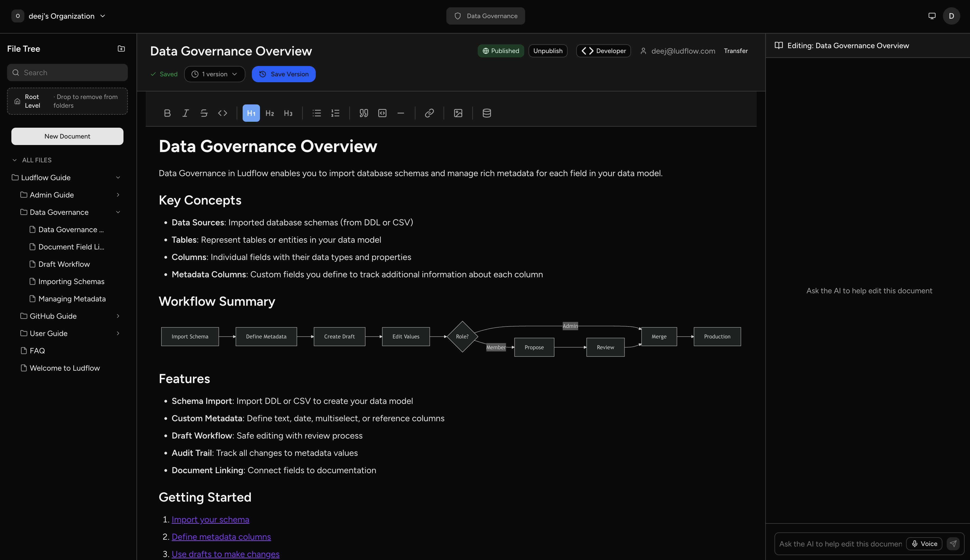Toggle the bulleted list formatting
This screenshot has width=970, height=560.
pos(316,113)
